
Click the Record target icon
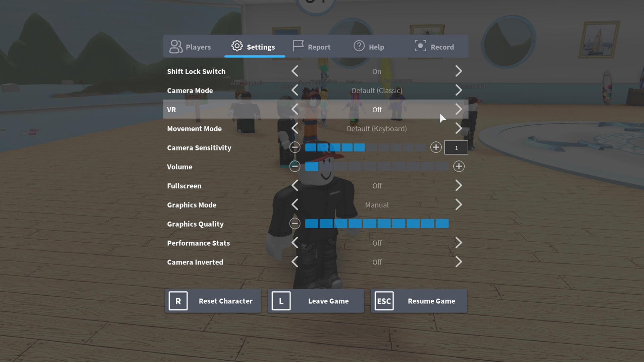[x=420, y=46]
